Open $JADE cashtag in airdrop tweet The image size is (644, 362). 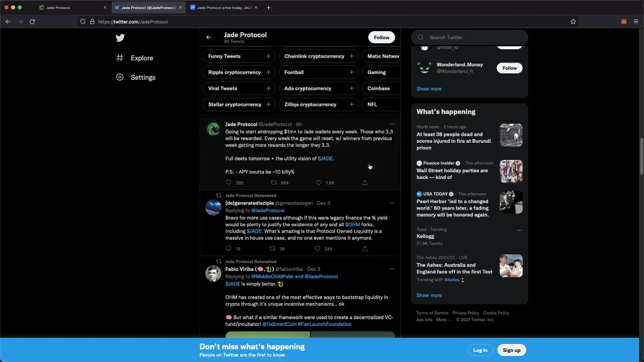pyautogui.click(x=325, y=158)
